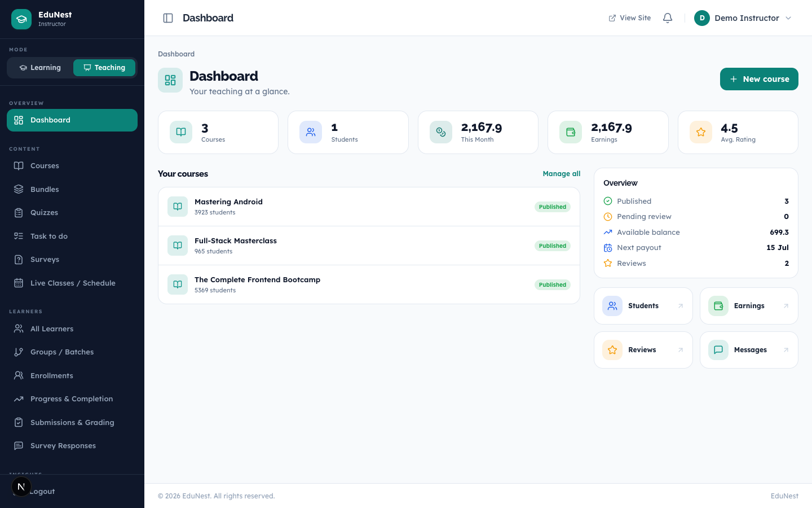Toggle the sidebar panel icon

click(168, 18)
